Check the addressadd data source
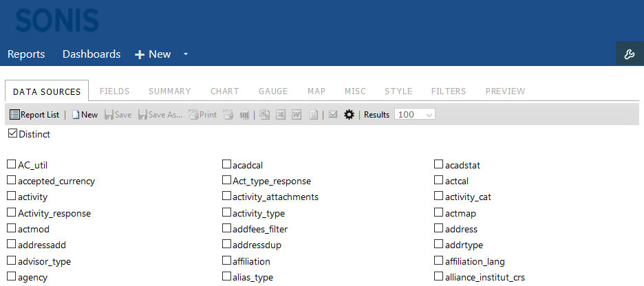The width and height of the screenshot is (644, 286). pos(12,244)
